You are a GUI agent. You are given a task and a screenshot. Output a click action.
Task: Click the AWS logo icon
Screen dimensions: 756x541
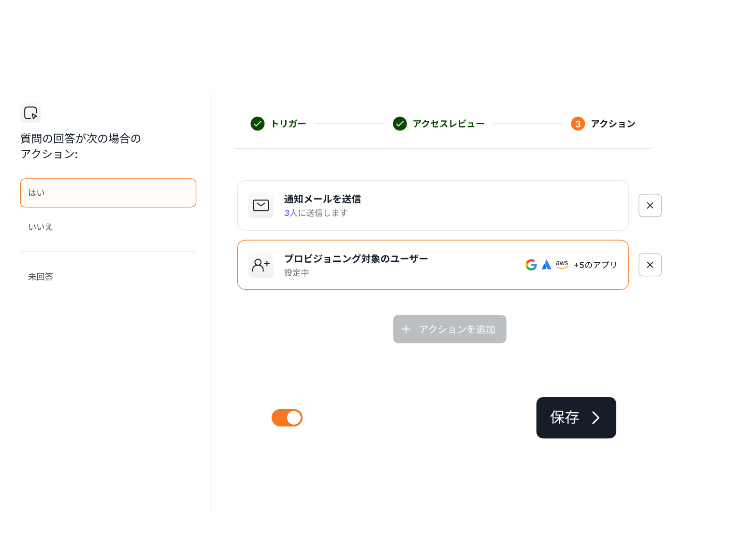(x=562, y=265)
